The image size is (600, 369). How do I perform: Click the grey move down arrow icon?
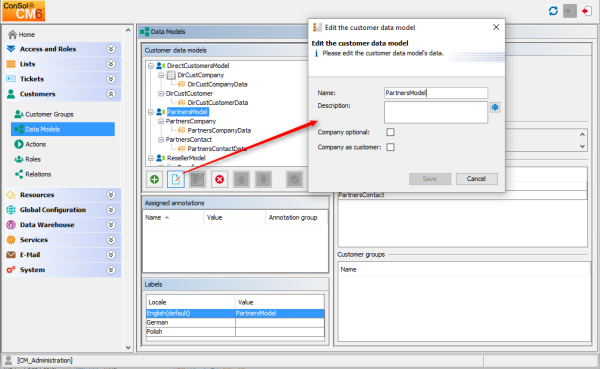click(263, 179)
